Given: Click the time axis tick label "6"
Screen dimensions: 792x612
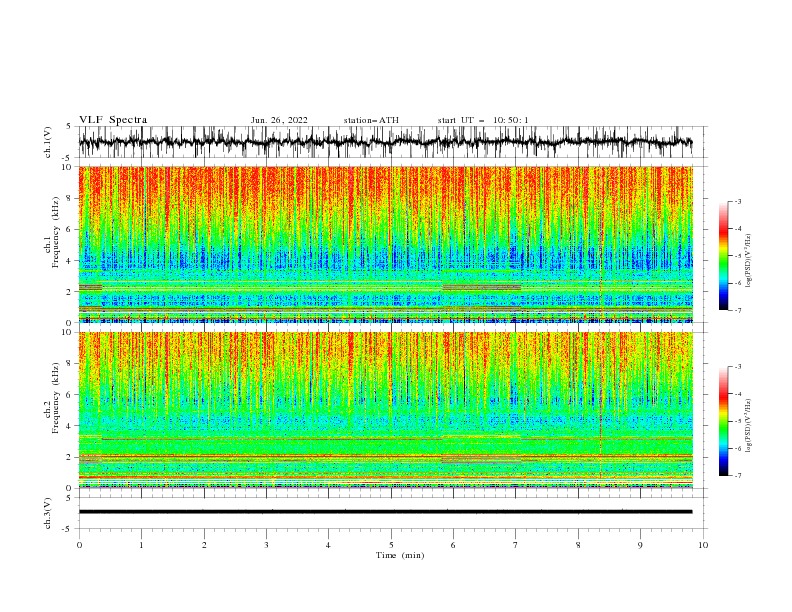Looking at the screenshot, I should click(x=453, y=545).
